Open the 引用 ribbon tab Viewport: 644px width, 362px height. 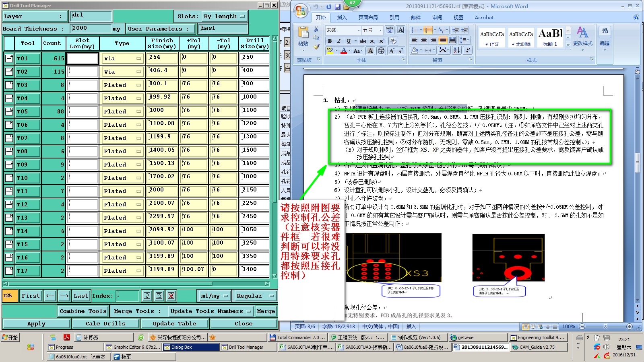coord(394,18)
